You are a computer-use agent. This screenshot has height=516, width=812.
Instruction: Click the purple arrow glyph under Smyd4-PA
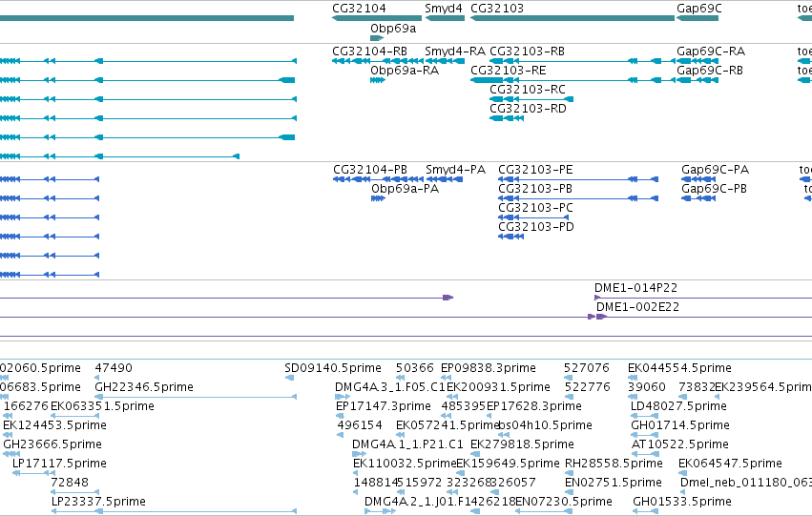(448, 298)
